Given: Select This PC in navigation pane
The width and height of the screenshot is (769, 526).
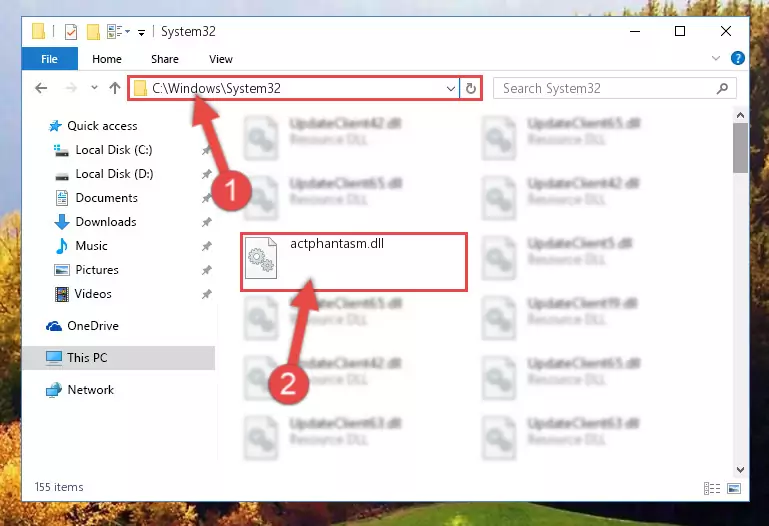Looking at the screenshot, I should (x=119, y=358).
